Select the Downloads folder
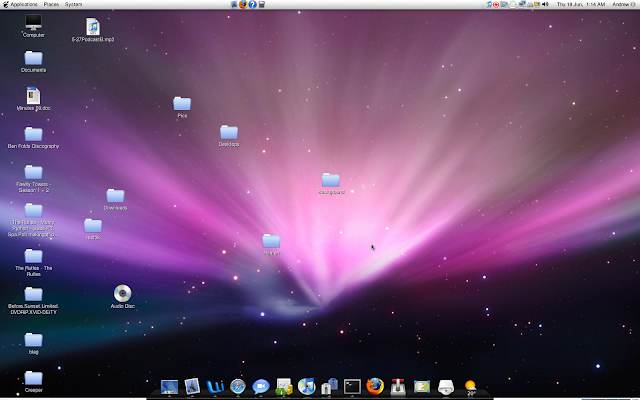Screen dimensions: 640x400 click(x=116, y=199)
